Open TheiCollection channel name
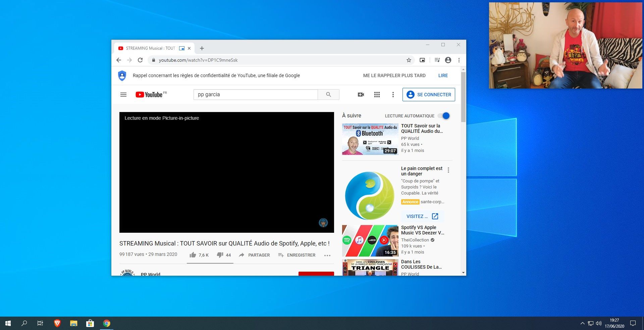The height and width of the screenshot is (330, 644). click(x=415, y=240)
